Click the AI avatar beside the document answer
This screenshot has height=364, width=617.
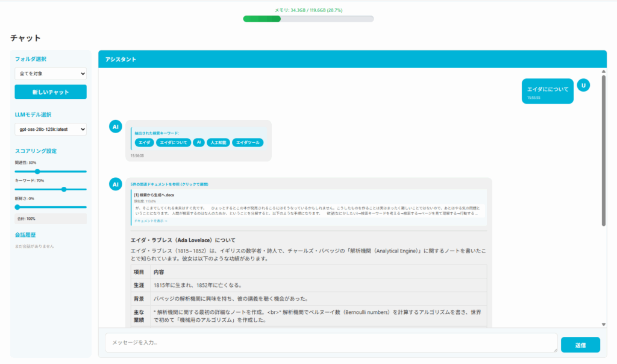coord(116,184)
